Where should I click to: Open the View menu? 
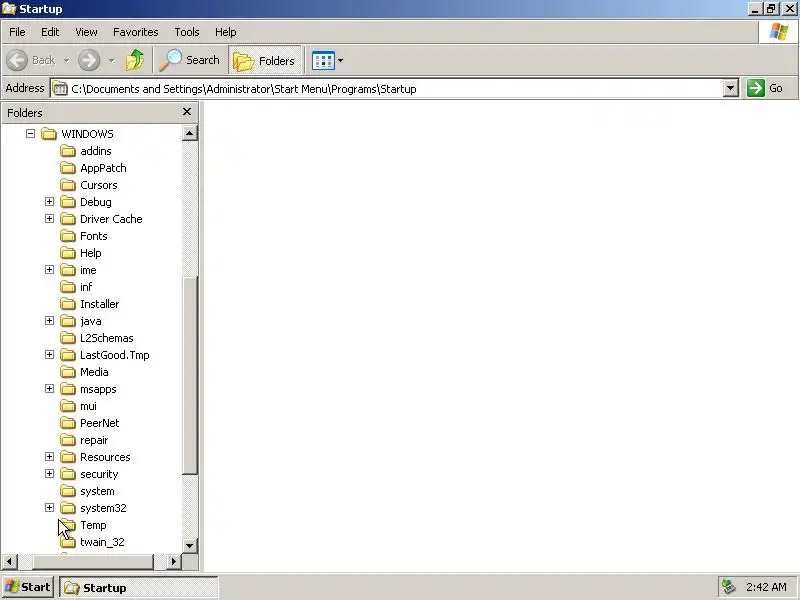click(x=86, y=32)
